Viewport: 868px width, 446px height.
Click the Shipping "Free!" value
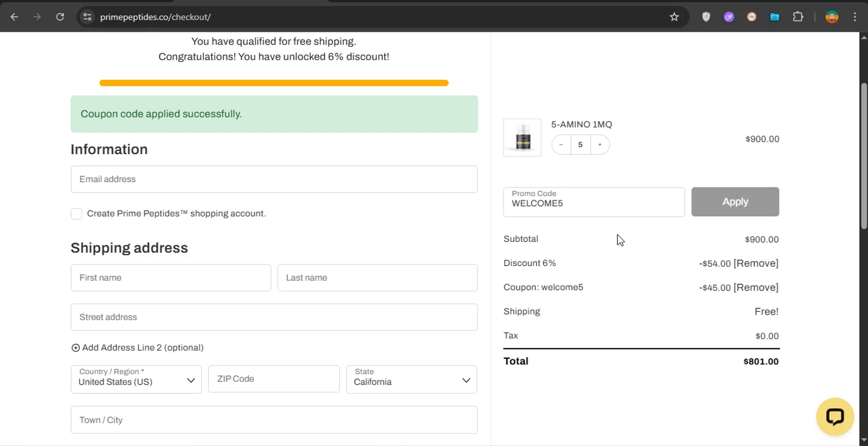coord(767,312)
